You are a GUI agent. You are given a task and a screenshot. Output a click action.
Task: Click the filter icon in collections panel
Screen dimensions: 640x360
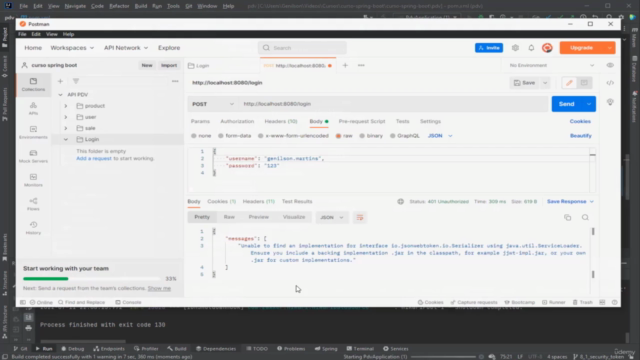coord(76,81)
